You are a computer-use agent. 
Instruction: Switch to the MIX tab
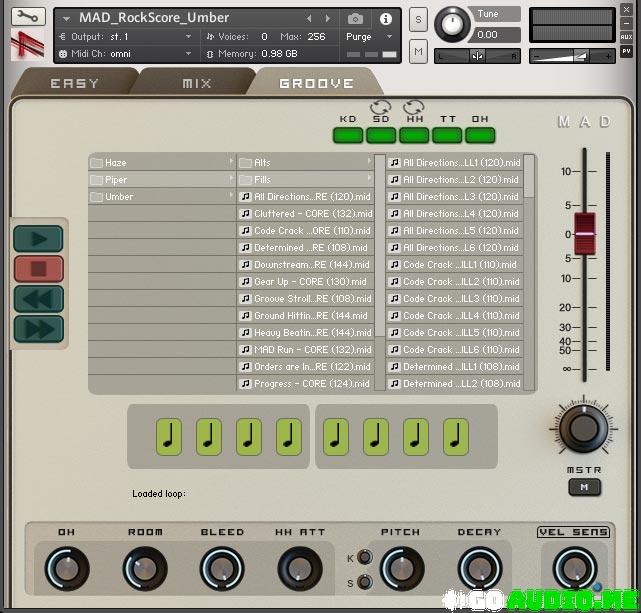197,84
